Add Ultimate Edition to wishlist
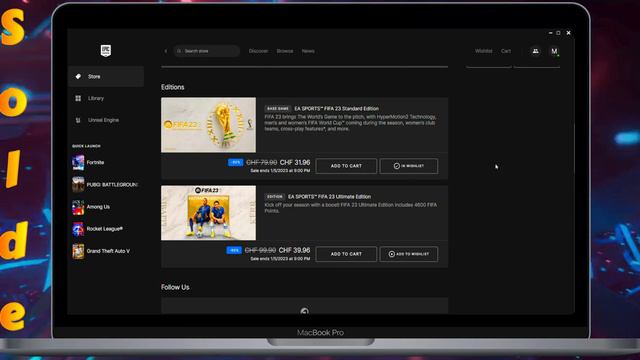 [x=409, y=254]
